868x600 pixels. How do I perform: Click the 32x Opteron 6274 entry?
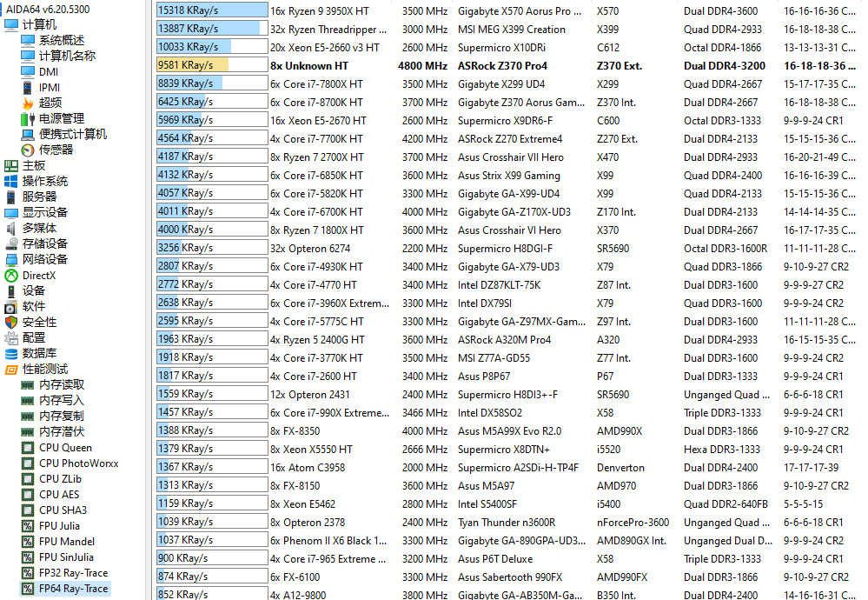coord(310,249)
